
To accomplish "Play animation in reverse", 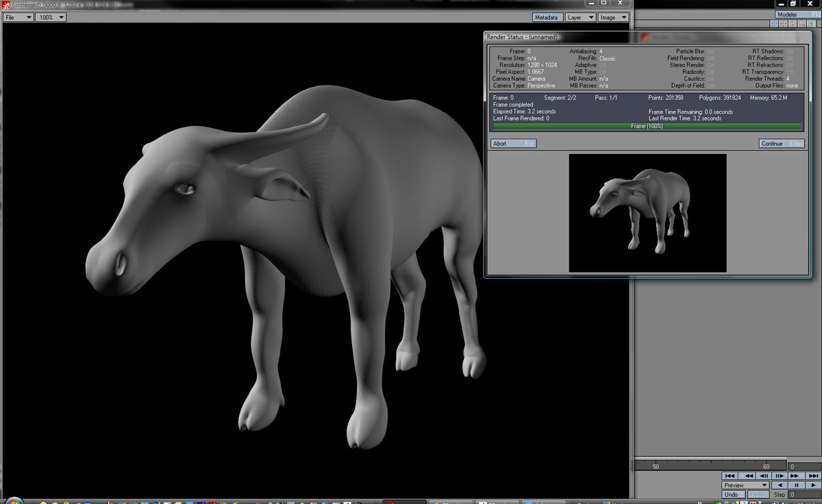I will tap(780, 485).
